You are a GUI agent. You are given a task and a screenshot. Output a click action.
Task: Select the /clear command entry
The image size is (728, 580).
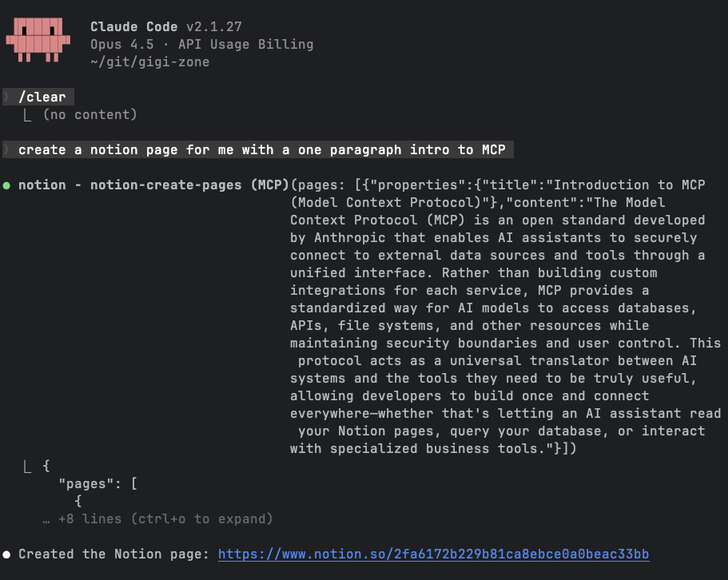[42, 97]
